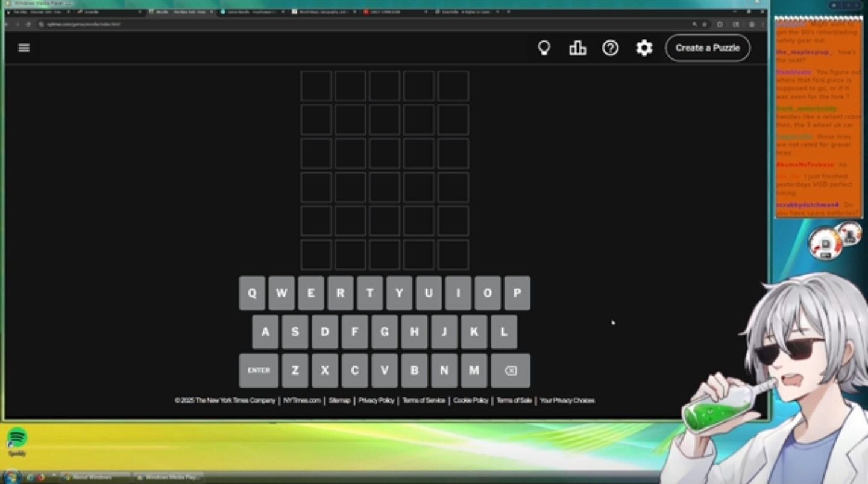Click the Create a Puzzle button
Image resolution: width=868 pixels, height=484 pixels.
(708, 48)
